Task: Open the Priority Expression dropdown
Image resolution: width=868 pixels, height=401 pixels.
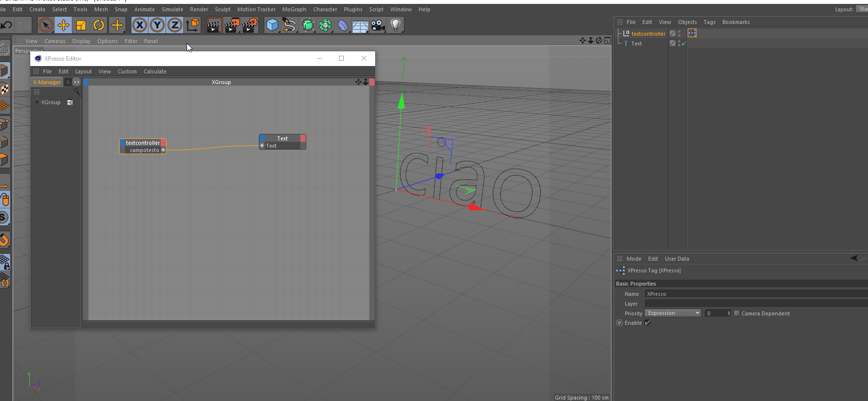Action: coord(673,313)
